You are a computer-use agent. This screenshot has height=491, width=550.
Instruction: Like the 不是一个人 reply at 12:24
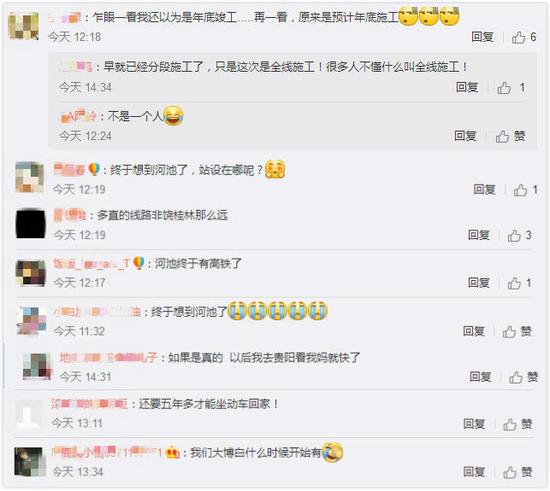coord(510,136)
